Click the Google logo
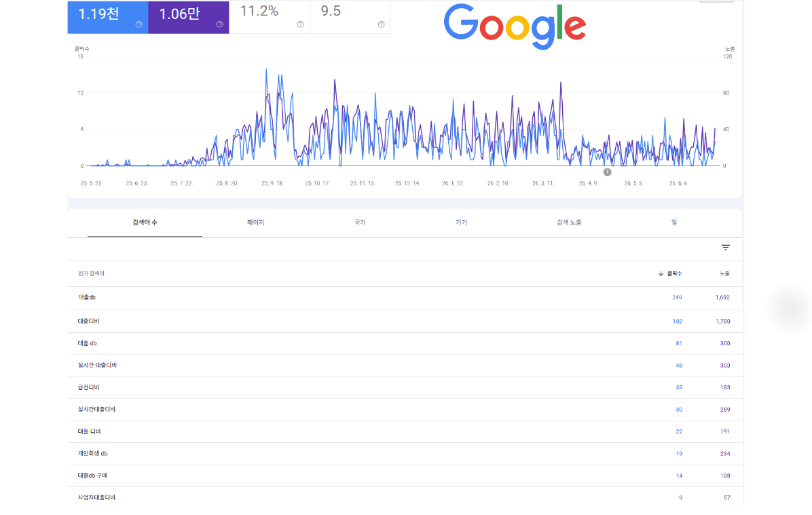The width and height of the screenshot is (812, 515). click(515, 26)
